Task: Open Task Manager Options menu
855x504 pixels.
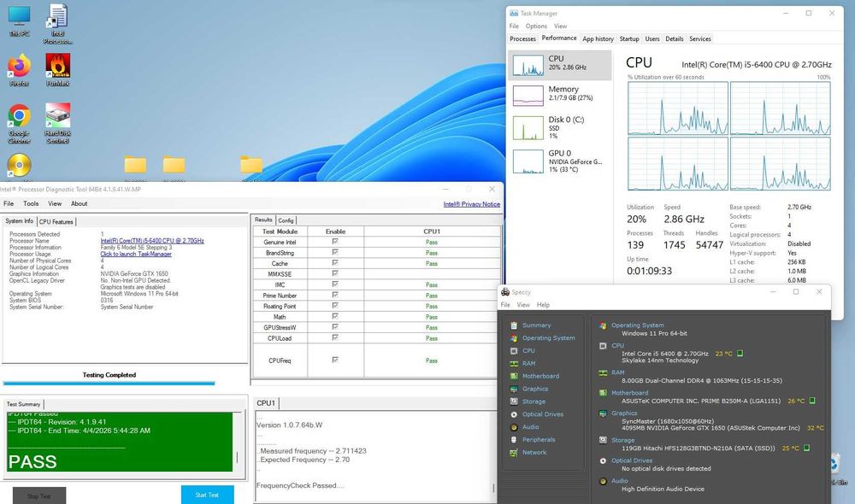Action: [x=536, y=26]
